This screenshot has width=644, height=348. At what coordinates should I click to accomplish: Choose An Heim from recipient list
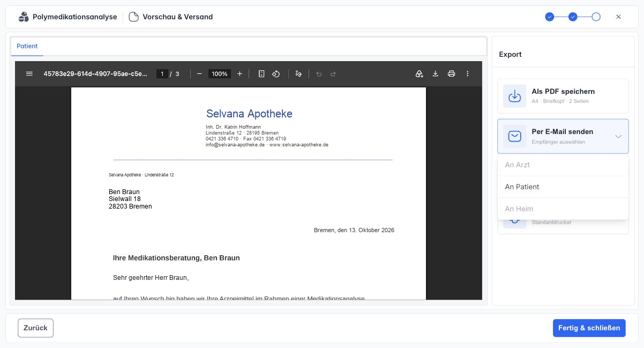click(563, 209)
